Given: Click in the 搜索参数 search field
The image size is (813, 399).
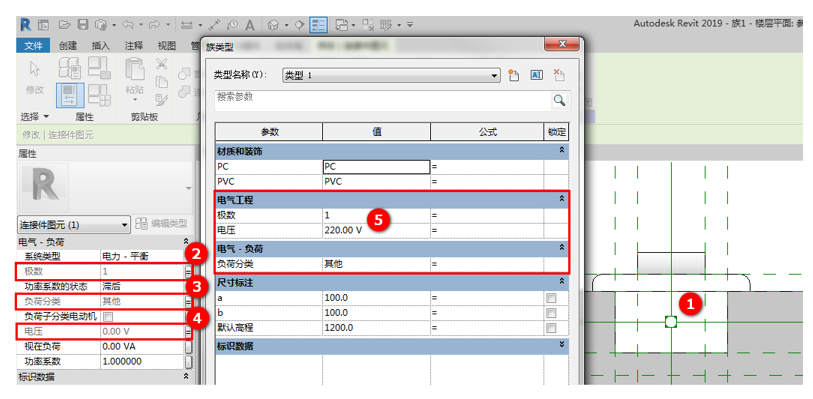Looking at the screenshot, I should 383,100.
